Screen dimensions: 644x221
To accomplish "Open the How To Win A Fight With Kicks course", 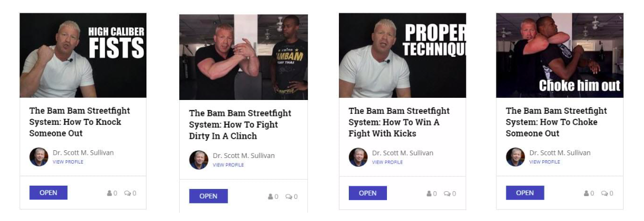I will (x=368, y=193).
